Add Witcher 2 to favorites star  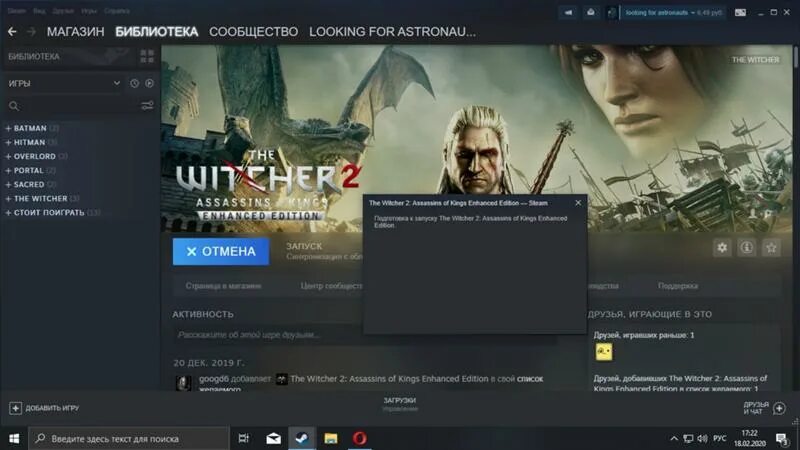[x=771, y=248]
